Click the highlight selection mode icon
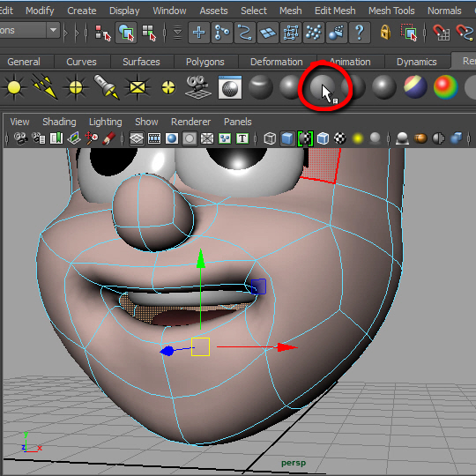The image size is (476, 476). coord(409,33)
